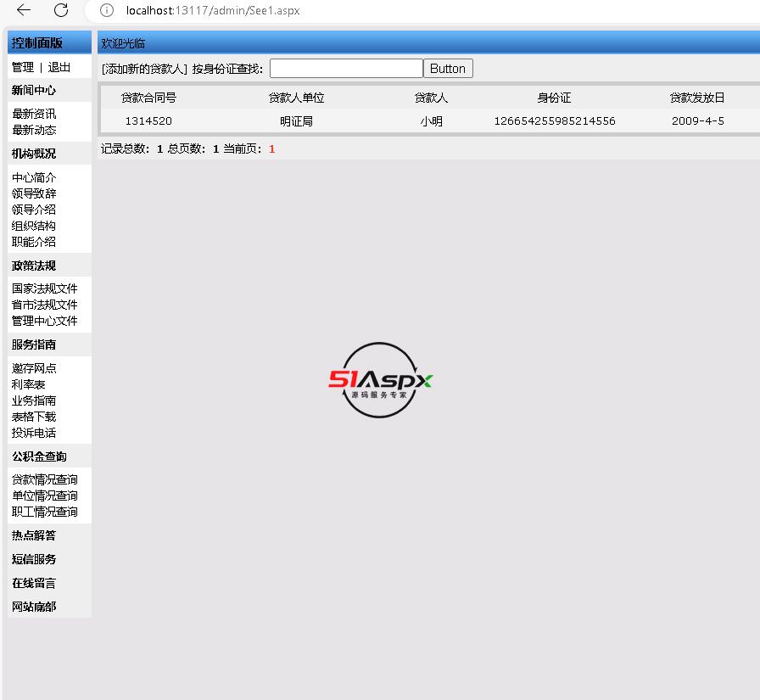Open 业务指南 link
This screenshot has height=700, width=760.
coord(34,400)
